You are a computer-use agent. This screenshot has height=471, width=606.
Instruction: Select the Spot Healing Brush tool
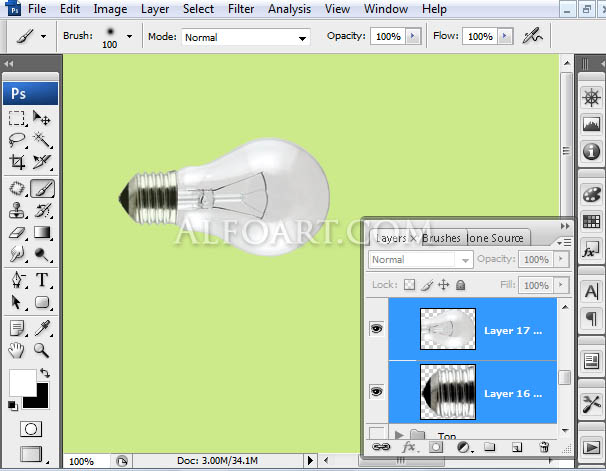point(17,189)
